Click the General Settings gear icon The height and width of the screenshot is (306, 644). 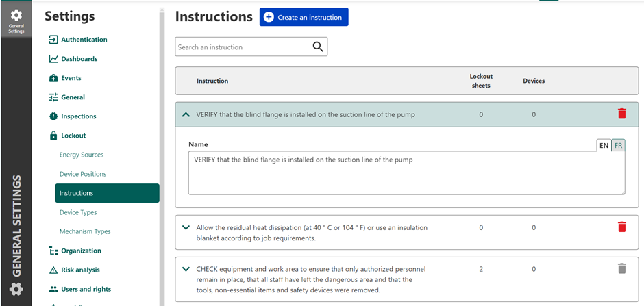tap(16, 15)
